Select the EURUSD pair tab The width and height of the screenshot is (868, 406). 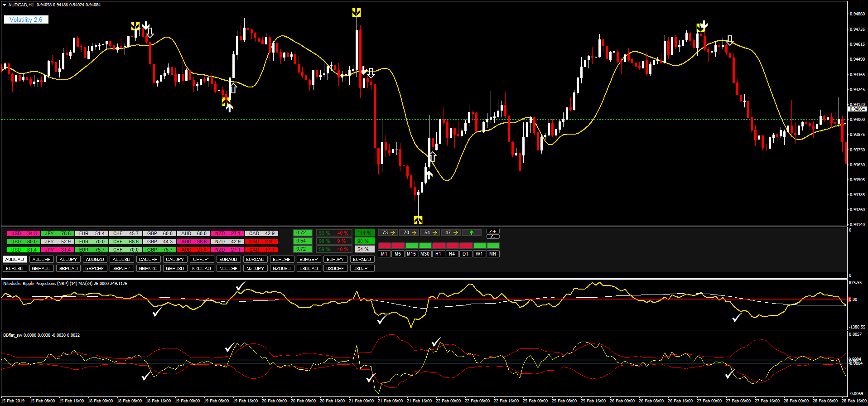pyautogui.click(x=14, y=269)
